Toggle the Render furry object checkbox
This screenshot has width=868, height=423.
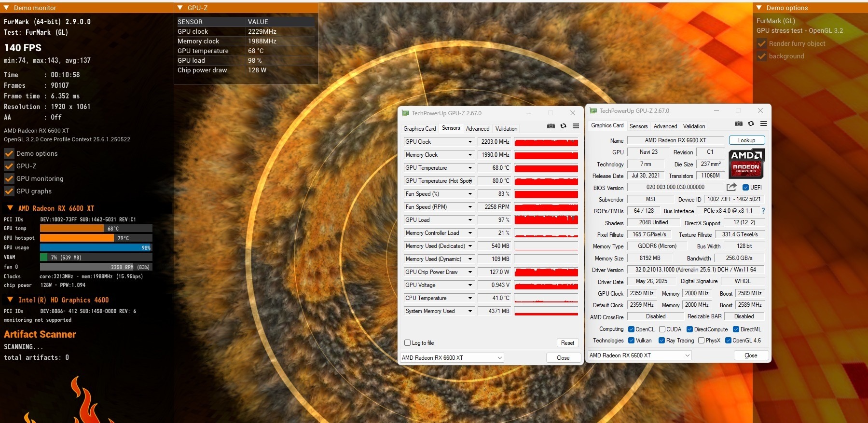tap(762, 43)
